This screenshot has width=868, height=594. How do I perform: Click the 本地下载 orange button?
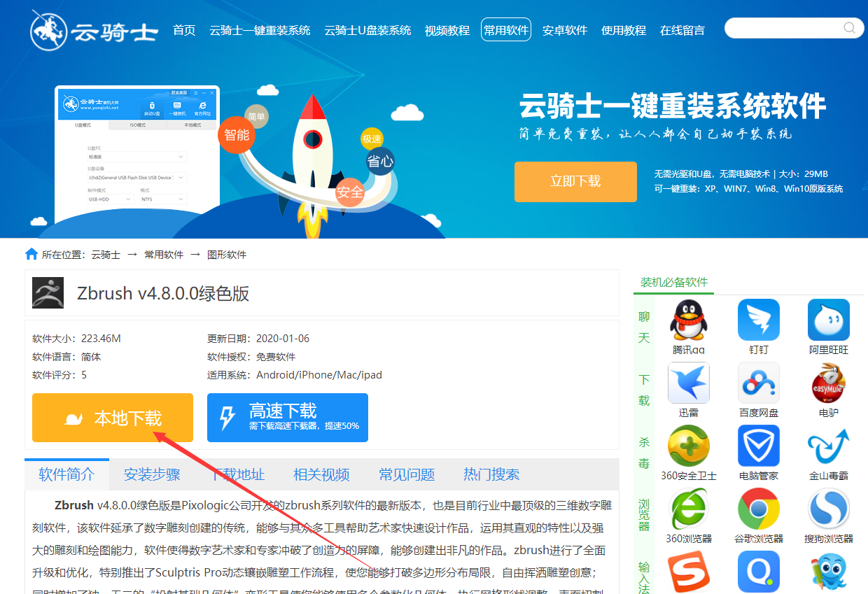pos(113,418)
